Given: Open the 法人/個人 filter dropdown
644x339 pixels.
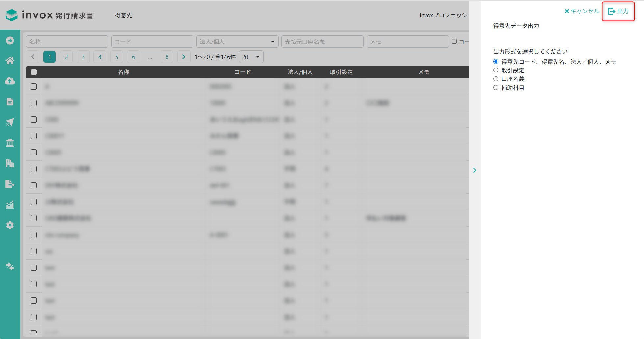Looking at the screenshot, I should 237,42.
